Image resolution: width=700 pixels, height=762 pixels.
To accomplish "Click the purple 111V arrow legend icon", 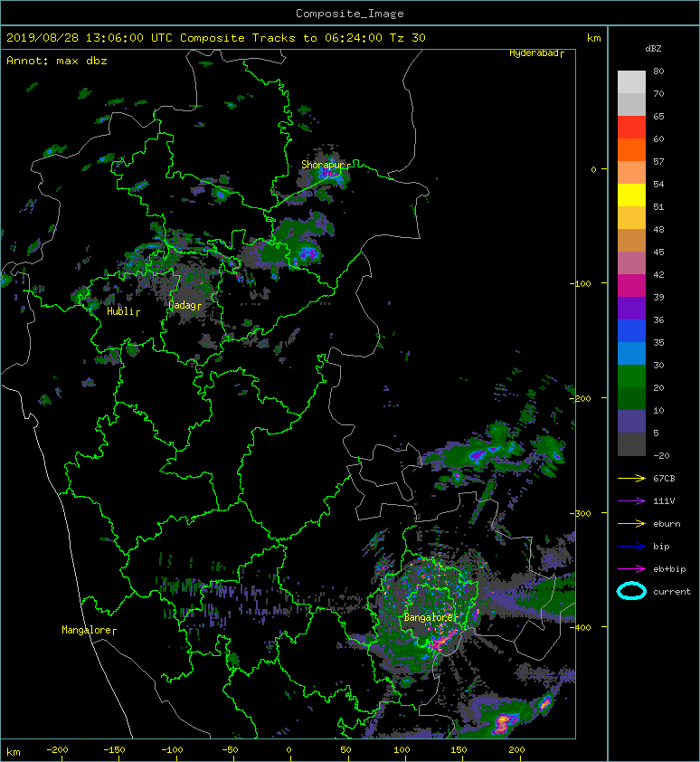I will pyautogui.click(x=631, y=501).
